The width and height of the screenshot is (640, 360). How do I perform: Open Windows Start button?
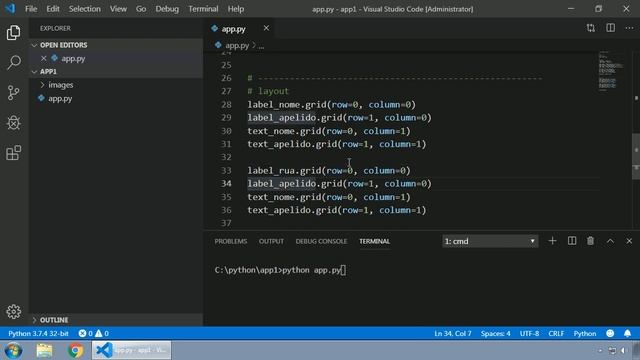[13, 350]
